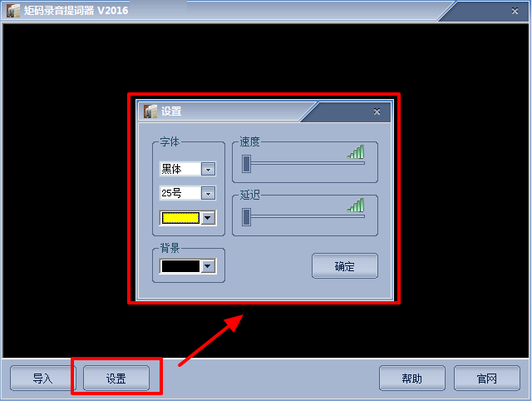This screenshot has height=401, width=532.
Task: Close the main 矩码录音提词器 window
Action: (515, 11)
